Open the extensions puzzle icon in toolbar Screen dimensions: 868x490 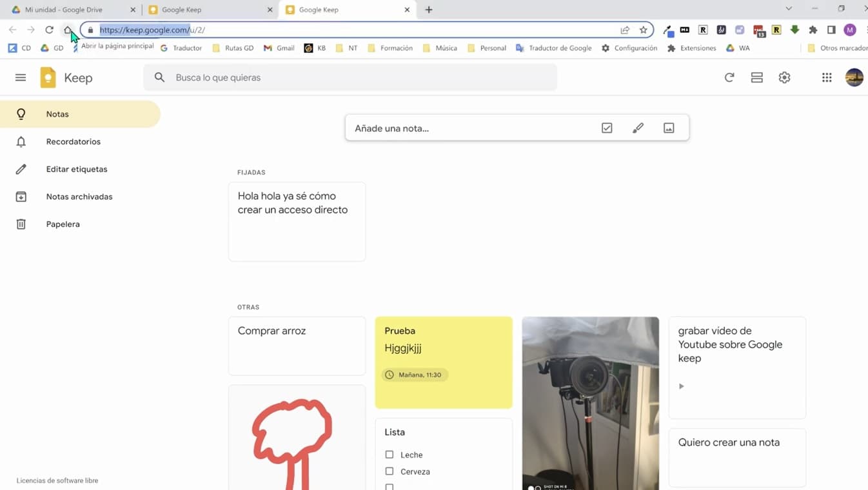tap(813, 30)
